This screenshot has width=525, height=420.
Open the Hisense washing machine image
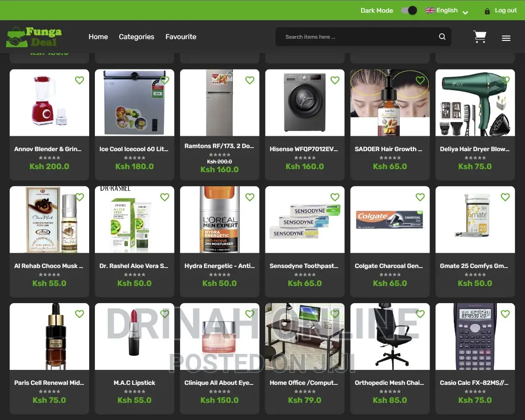[x=305, y=102]
